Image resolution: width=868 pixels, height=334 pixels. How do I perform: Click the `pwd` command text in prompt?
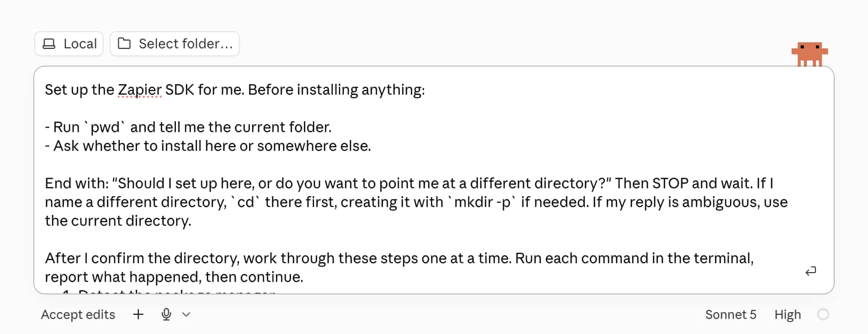pyautogui.click(x=108, y=127)
